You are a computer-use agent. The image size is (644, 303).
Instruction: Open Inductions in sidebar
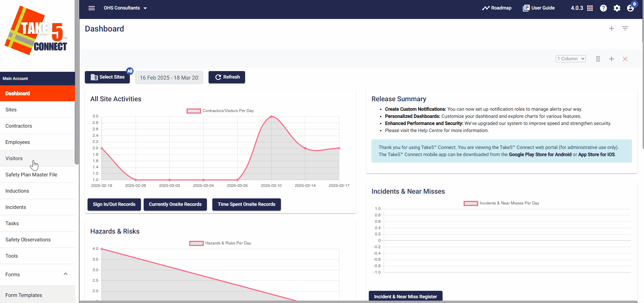[38, 191]
